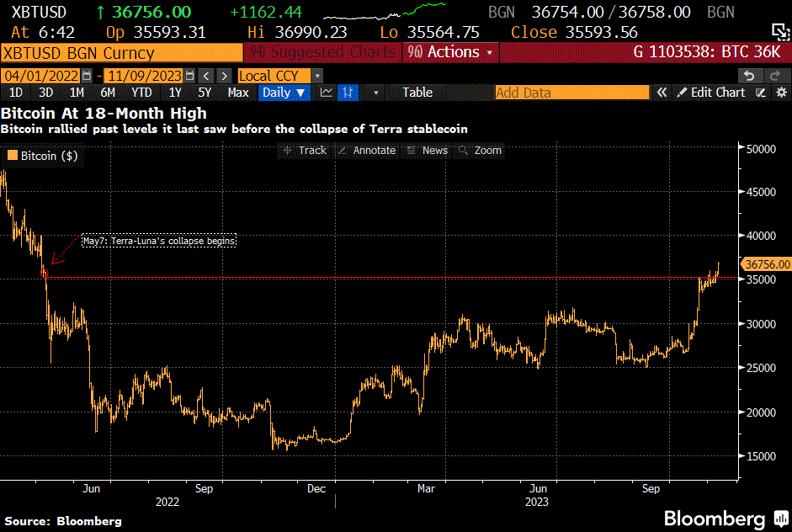
Task: Click the 36756.00 current price tag
Action: click(x=766, y=264)
